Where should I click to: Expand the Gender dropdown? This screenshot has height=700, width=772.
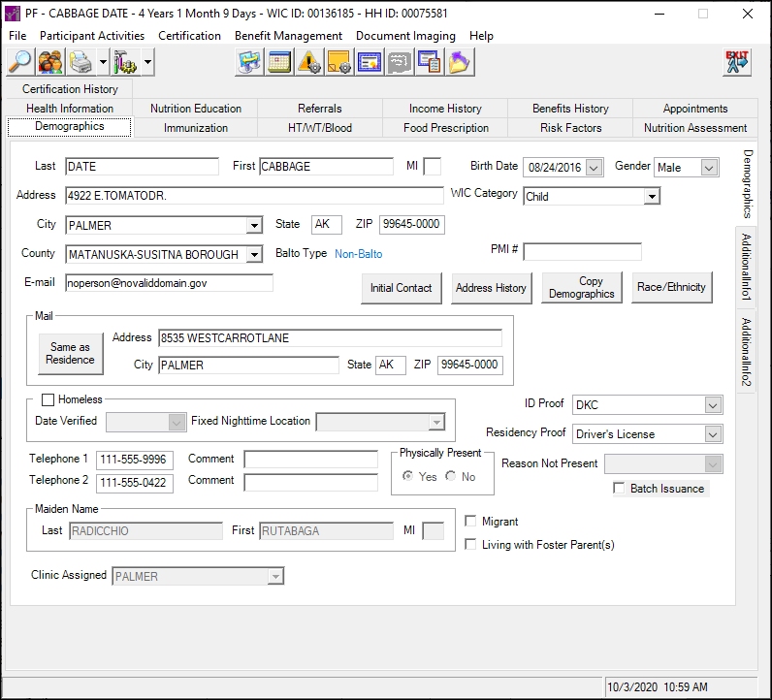coord(709,168)
